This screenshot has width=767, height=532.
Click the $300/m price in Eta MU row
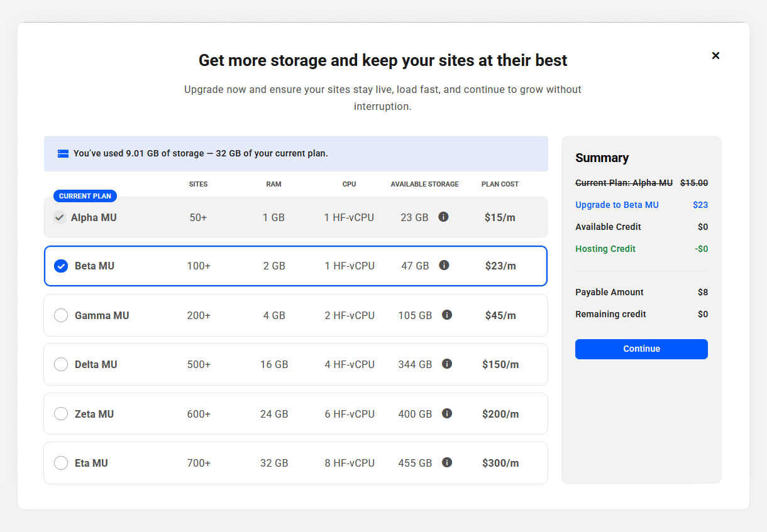(x=500, y=463)
